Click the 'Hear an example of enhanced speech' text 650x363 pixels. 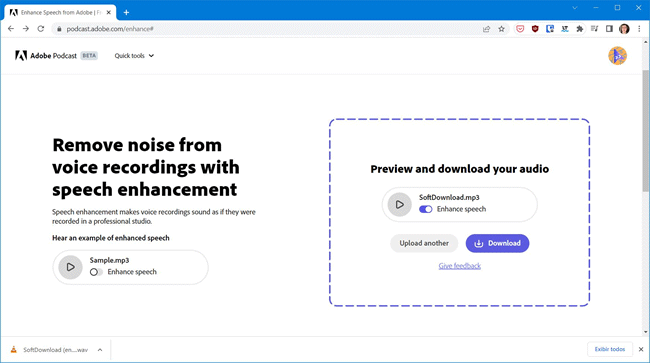111,238
